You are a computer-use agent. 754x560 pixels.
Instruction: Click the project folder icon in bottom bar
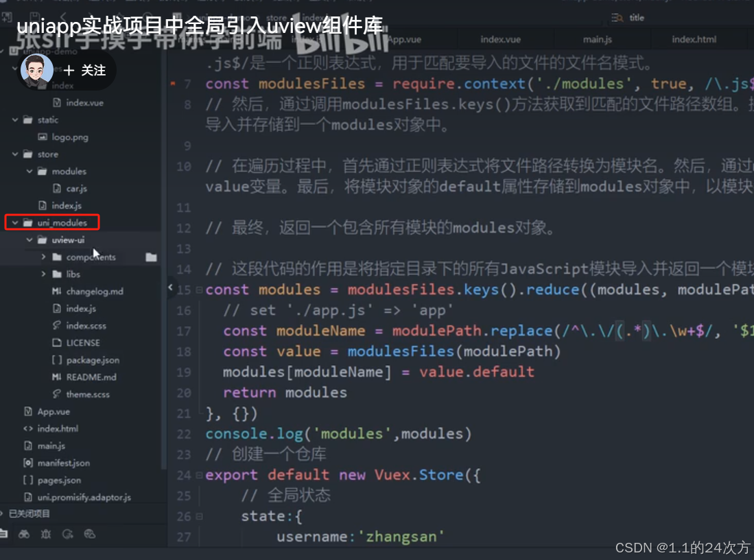point(3,533)
